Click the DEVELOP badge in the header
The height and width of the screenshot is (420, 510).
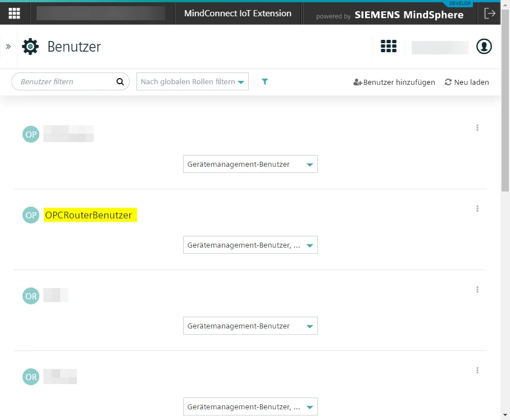[x=460, y=3]
